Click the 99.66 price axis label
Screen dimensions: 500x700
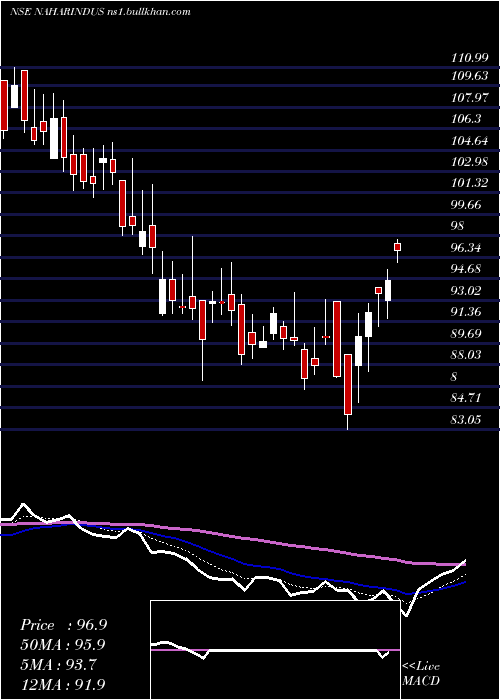coord(466,205)
